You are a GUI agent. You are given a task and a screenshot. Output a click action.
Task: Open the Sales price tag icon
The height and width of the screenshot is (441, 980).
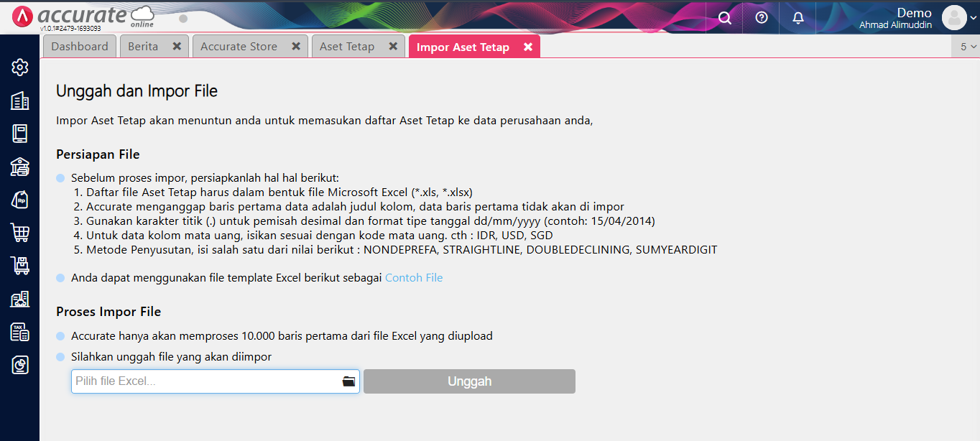point(20,200)
